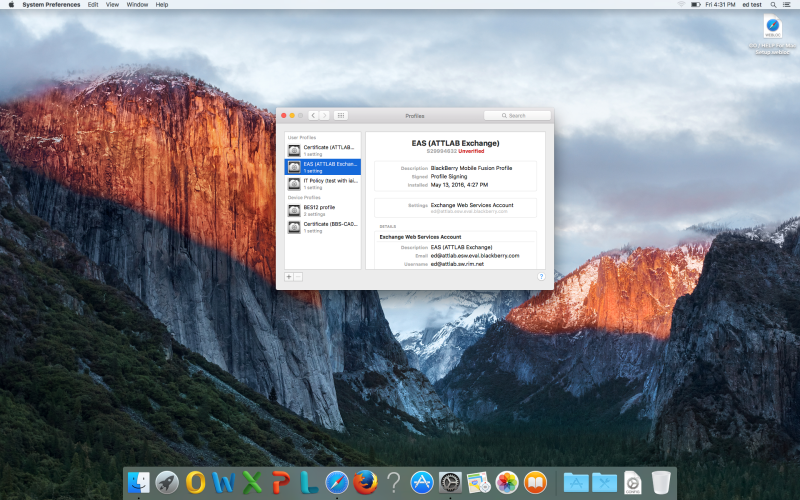The height and width of the screenshot is (500, 800).
Task: Select the Certificate (ATTLAB…) user profile
Action: point(322,150)
